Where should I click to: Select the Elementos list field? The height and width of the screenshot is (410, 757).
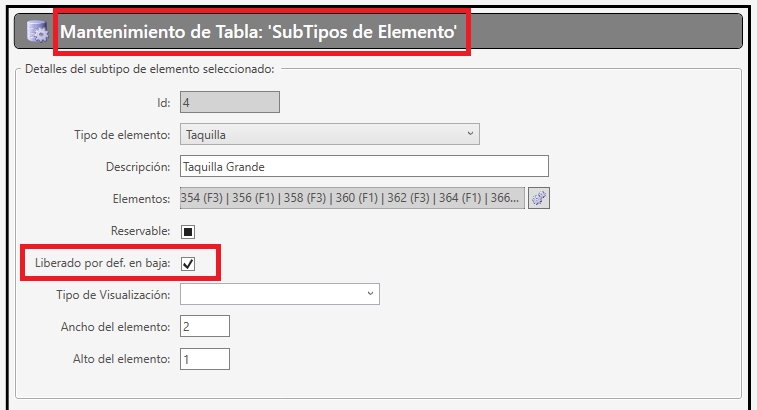coord(352,198)
